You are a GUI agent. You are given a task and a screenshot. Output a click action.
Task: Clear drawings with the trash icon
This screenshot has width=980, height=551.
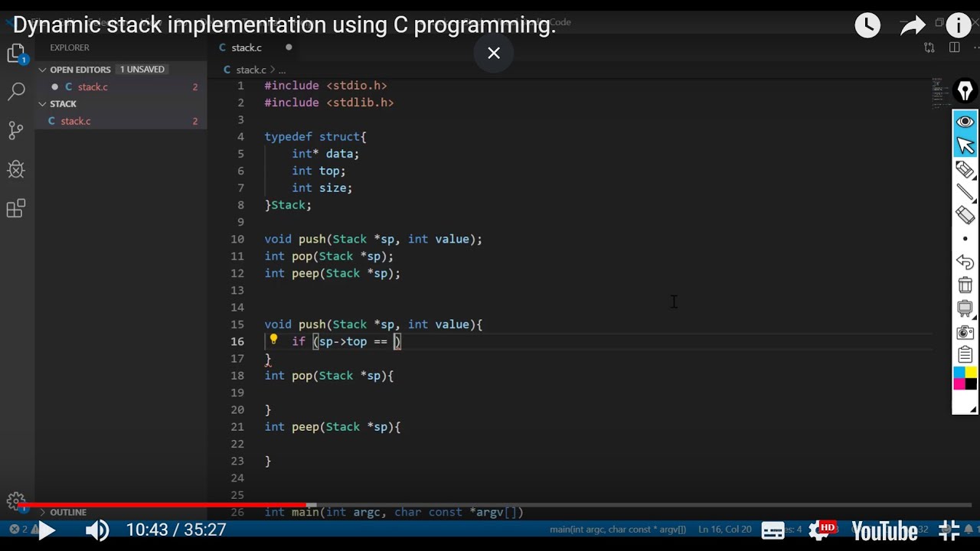click(x=965, y=285)
